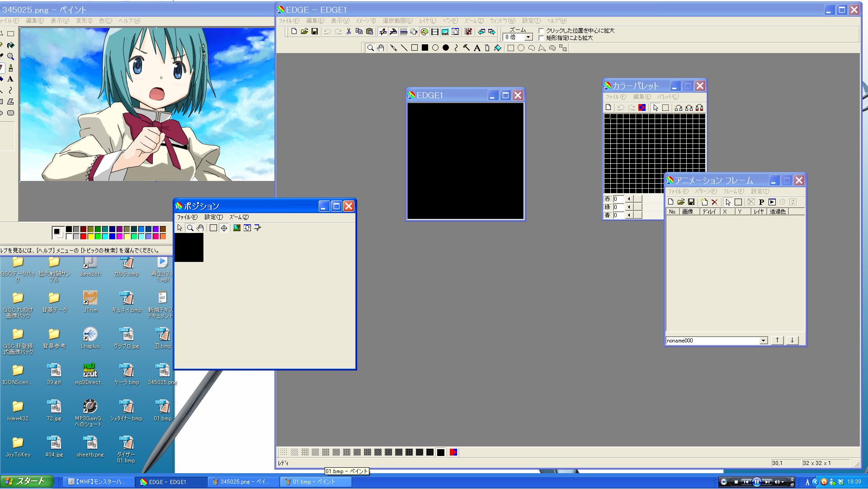Select the JTrim desktop icon

[90, 302]
